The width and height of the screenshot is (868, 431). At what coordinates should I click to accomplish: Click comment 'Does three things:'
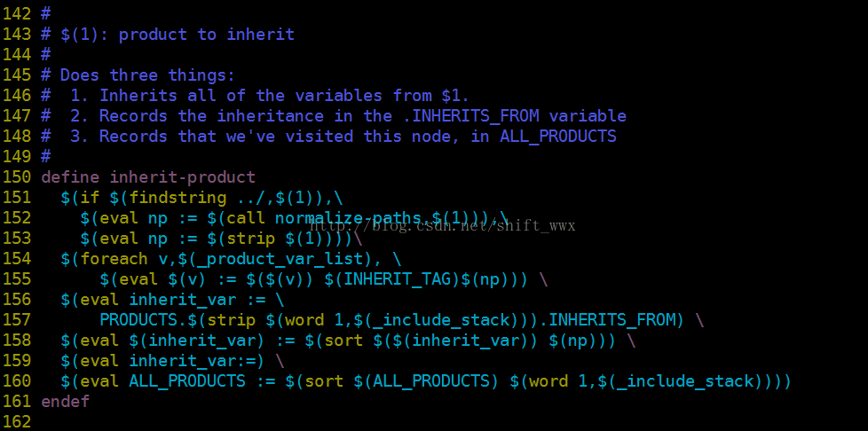148,75
